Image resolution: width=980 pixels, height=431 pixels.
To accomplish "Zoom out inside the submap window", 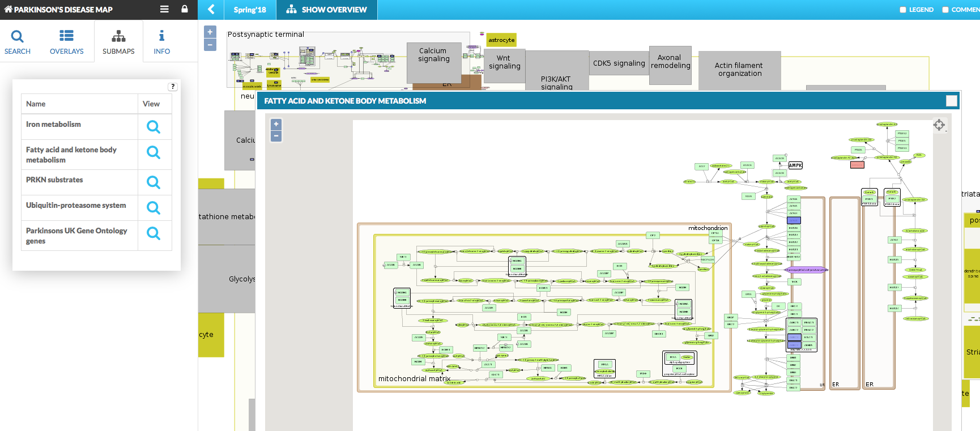I will point(276,136).
